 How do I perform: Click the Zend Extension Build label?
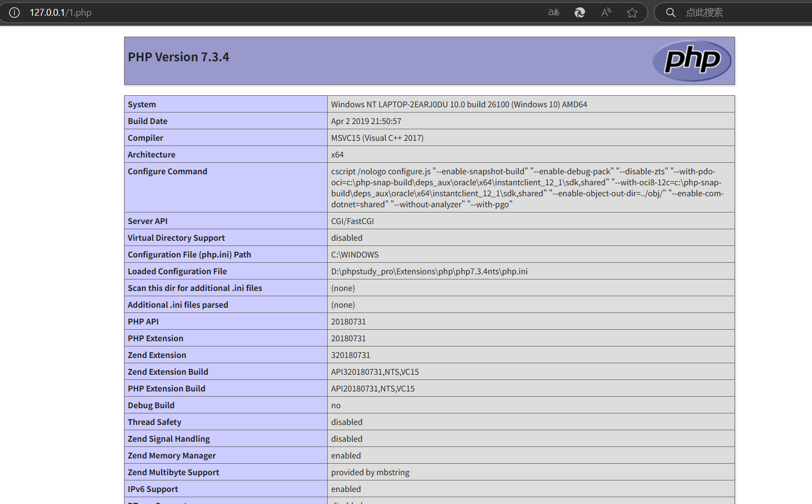point(168,372)
